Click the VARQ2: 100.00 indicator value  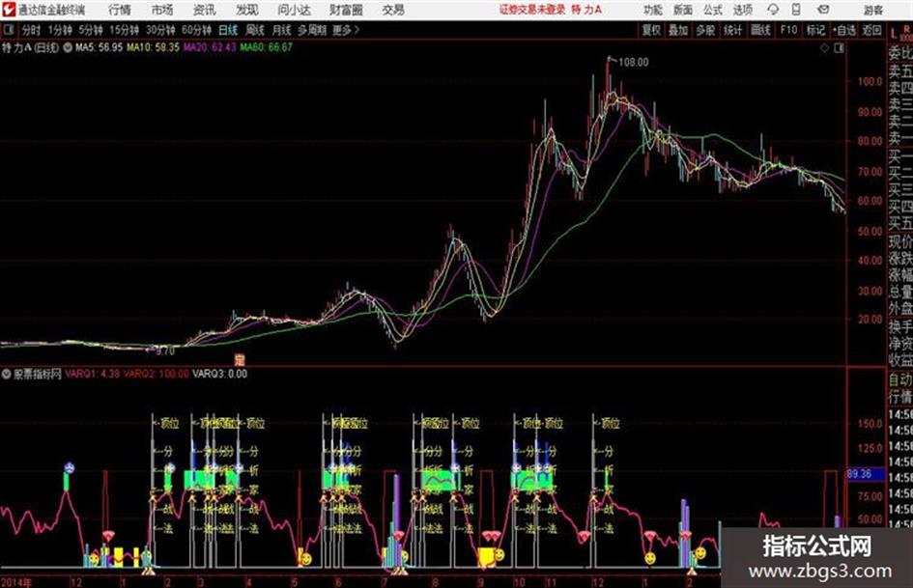click(157, 374)
